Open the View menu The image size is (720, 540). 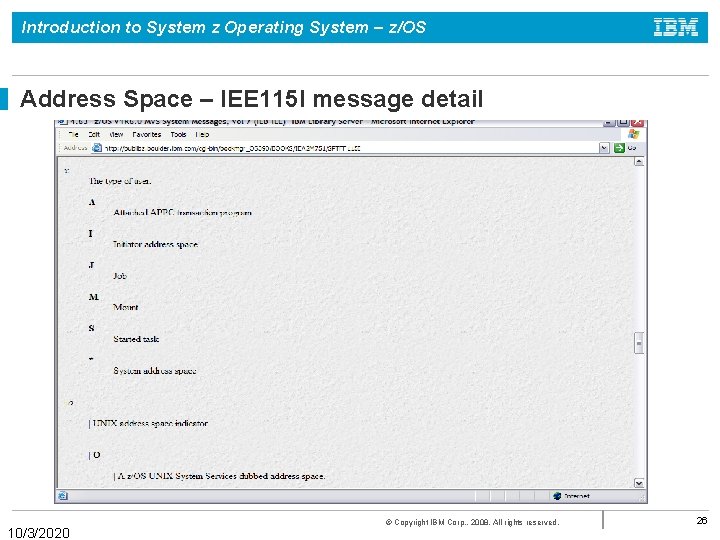[116, 135]
